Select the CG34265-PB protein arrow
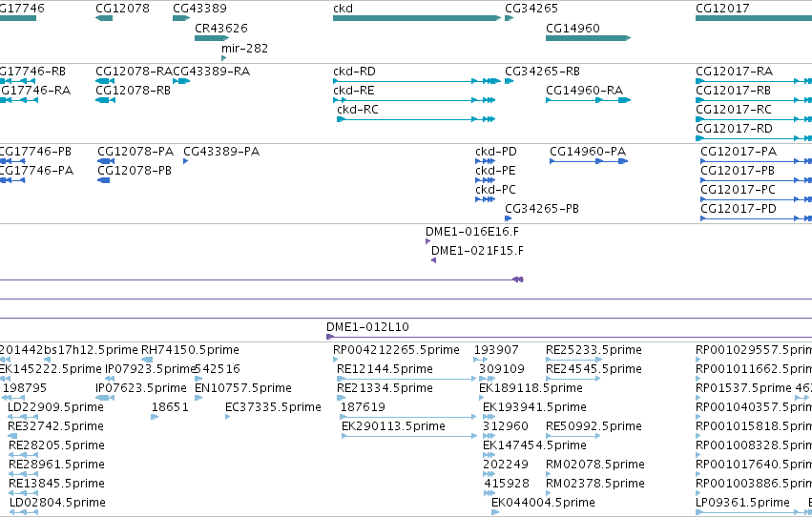Screen dimensions: 812x517 point(508,218)
